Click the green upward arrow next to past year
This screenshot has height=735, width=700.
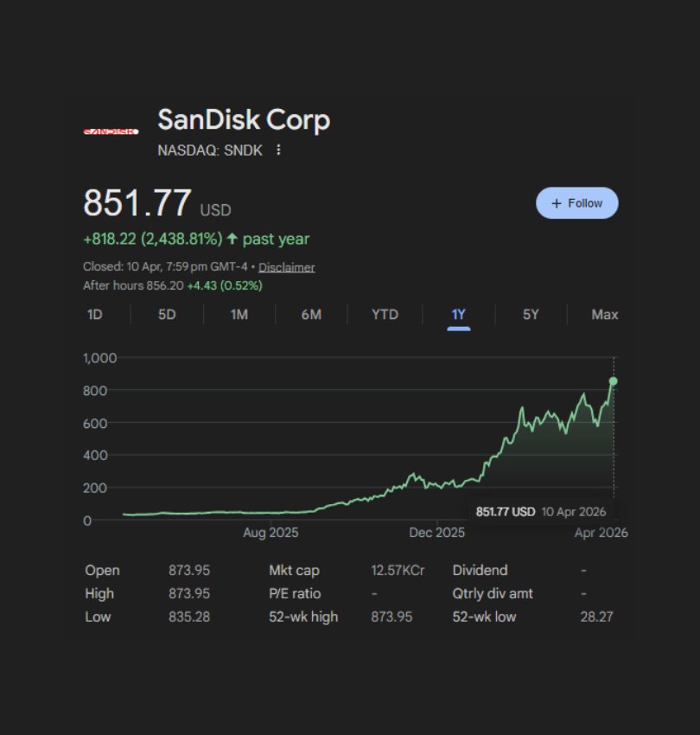point(232,239)
